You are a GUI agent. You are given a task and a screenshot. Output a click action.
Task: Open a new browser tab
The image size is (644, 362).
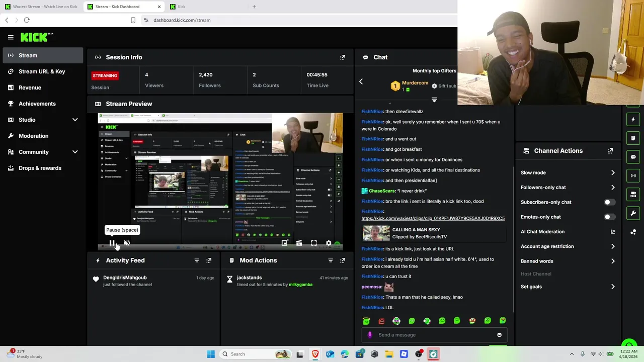(x=254, y=7)
